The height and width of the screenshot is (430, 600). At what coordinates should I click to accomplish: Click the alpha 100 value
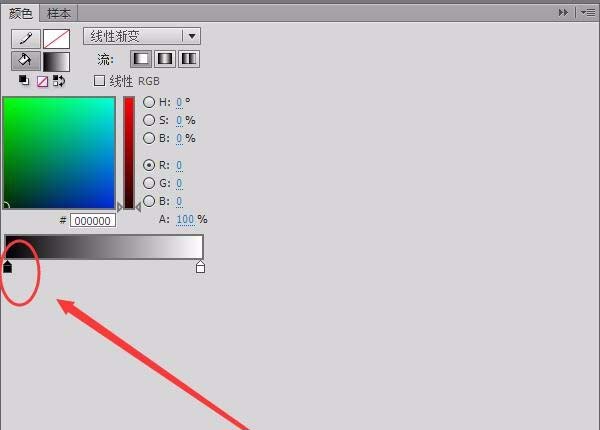185,219
